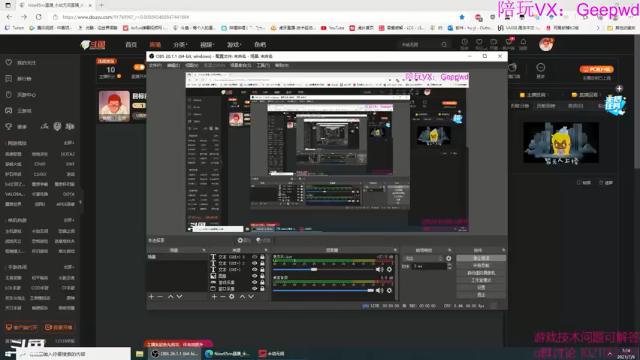Open Douyu notification bell icon

[x=523, y=42]
